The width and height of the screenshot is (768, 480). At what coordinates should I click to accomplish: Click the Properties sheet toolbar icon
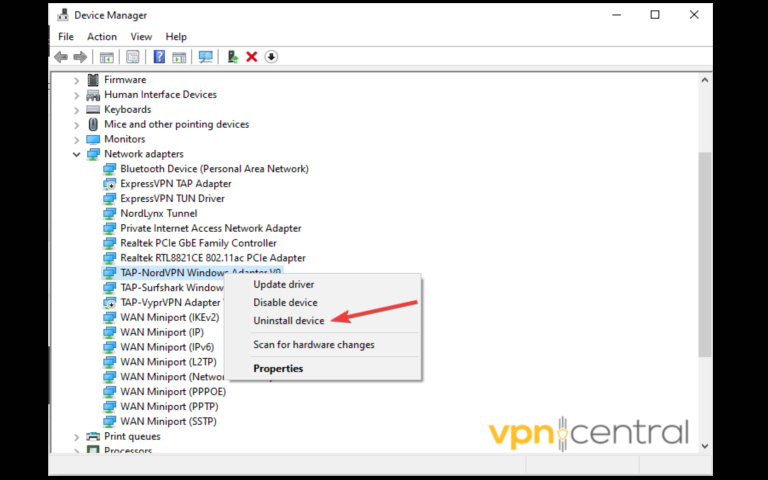[x=133, y=57]
